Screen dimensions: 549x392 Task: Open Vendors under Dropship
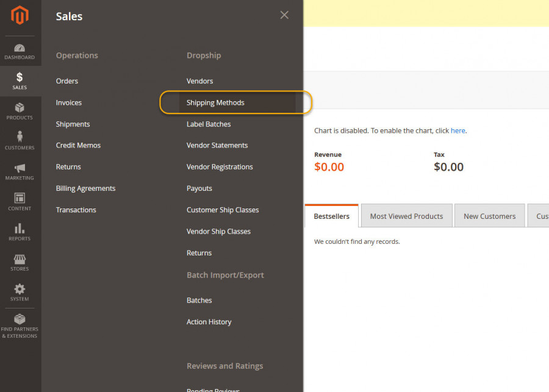tap(199, 81)
